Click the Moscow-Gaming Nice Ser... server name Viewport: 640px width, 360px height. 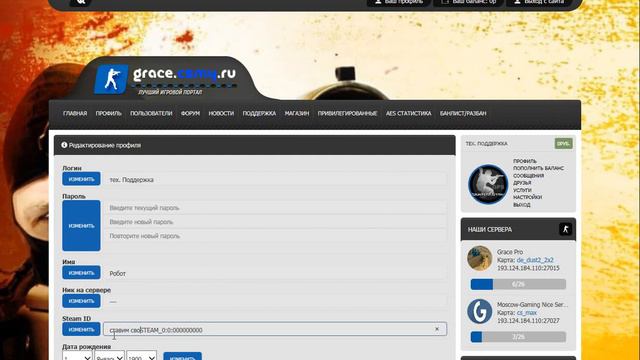(x=532, y=304)
